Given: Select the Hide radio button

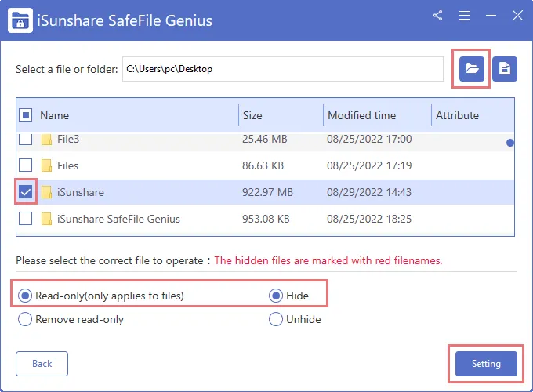Looking at the screenshot, I should pos(276,296).
